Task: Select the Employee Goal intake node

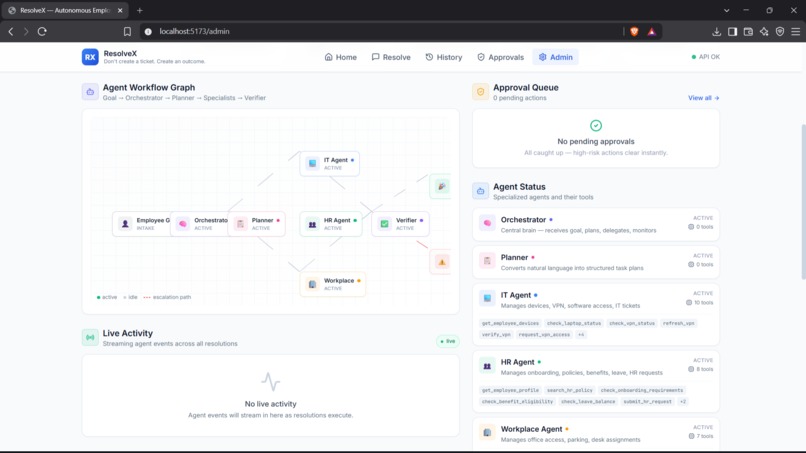Action: click(141, 224)
